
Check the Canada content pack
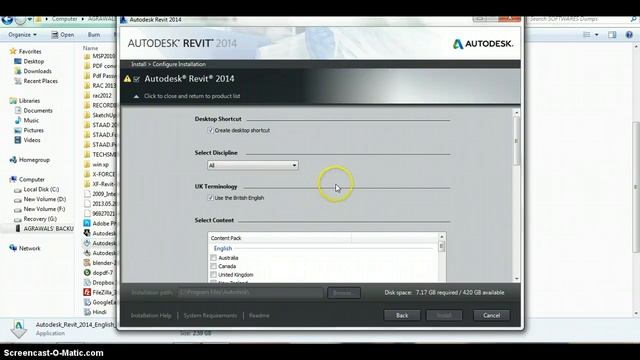[x=213, y=266]
